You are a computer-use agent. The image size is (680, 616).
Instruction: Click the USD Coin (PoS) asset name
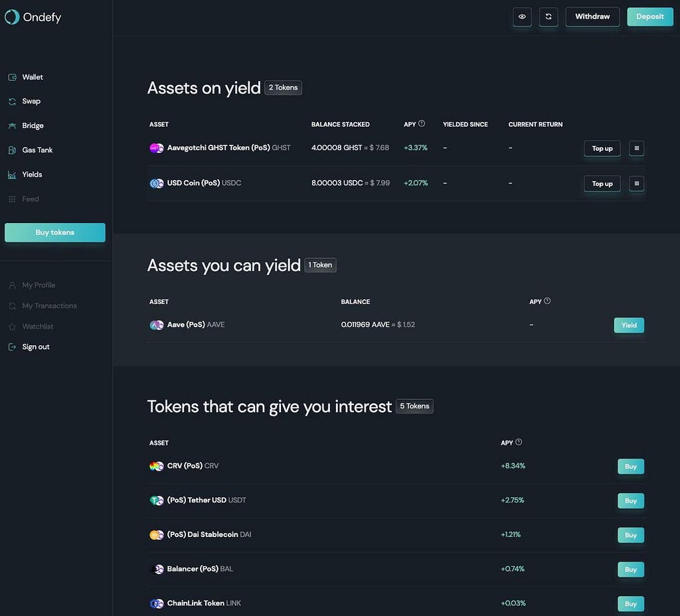click(x=193, y=183)
